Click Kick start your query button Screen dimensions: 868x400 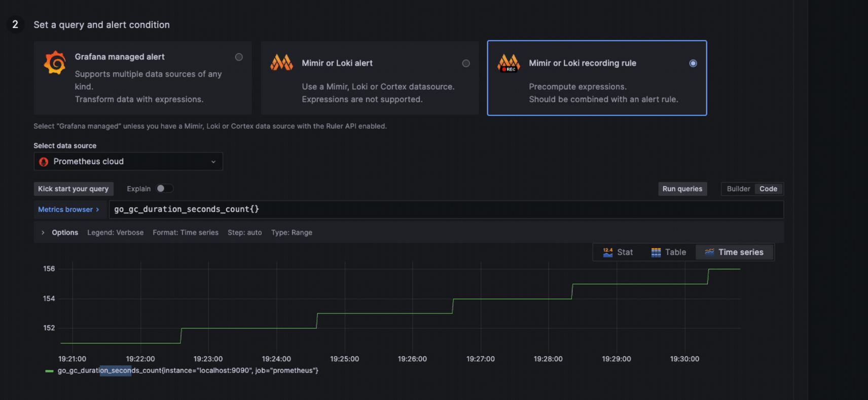(x=74, y=189)
